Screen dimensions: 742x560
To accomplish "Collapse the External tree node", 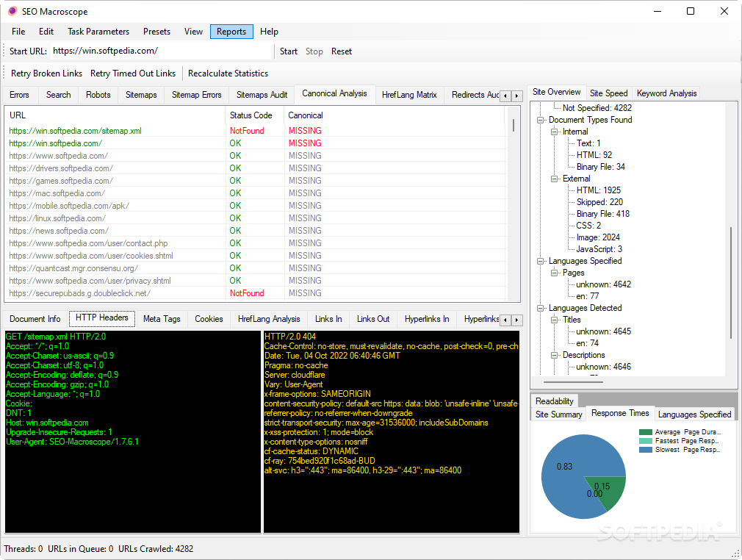I will [554, 179].
